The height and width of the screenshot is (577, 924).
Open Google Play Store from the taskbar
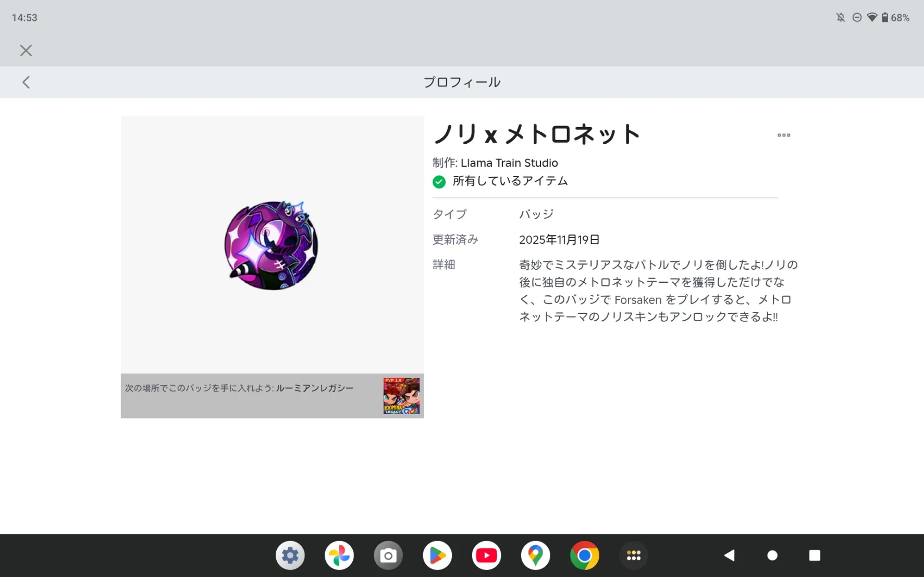pos(437,556)
